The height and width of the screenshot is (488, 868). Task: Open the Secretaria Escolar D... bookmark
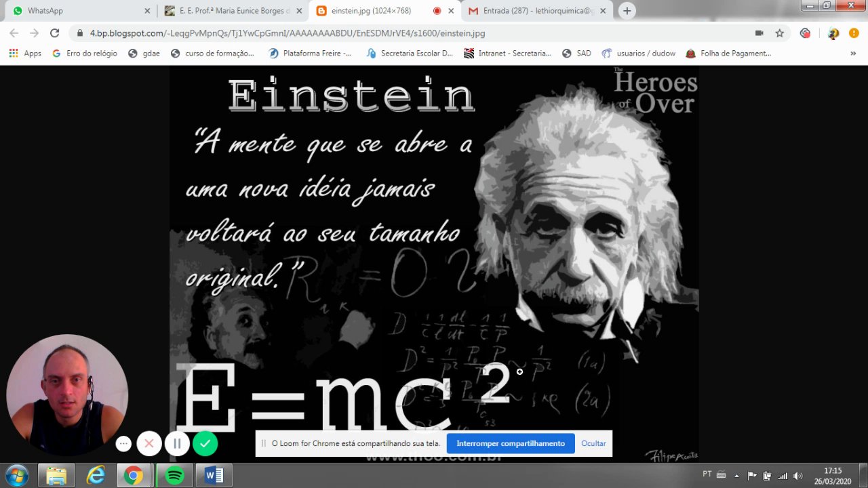pyautogui.click(x=410, y=53)
